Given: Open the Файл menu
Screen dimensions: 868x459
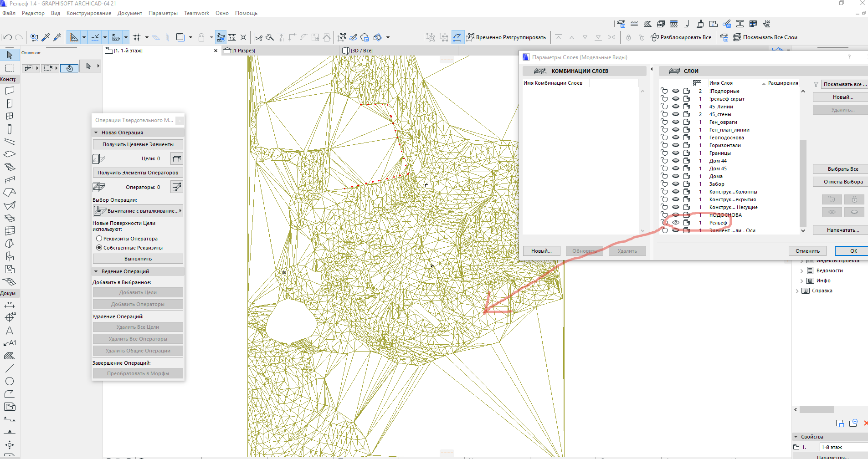Looking at the screenshot, I should (9, 13).
